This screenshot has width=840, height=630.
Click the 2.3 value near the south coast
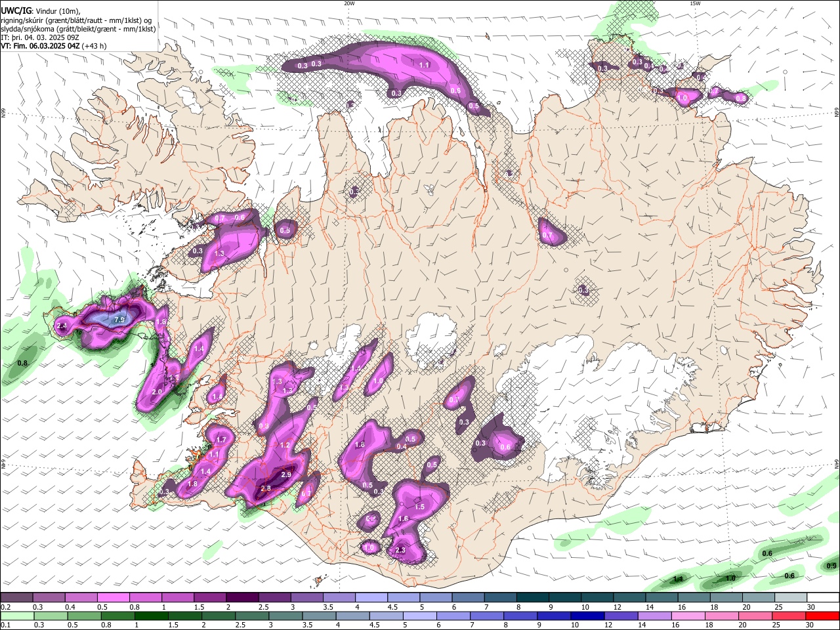pyautogui.click(x=400, y=551)
